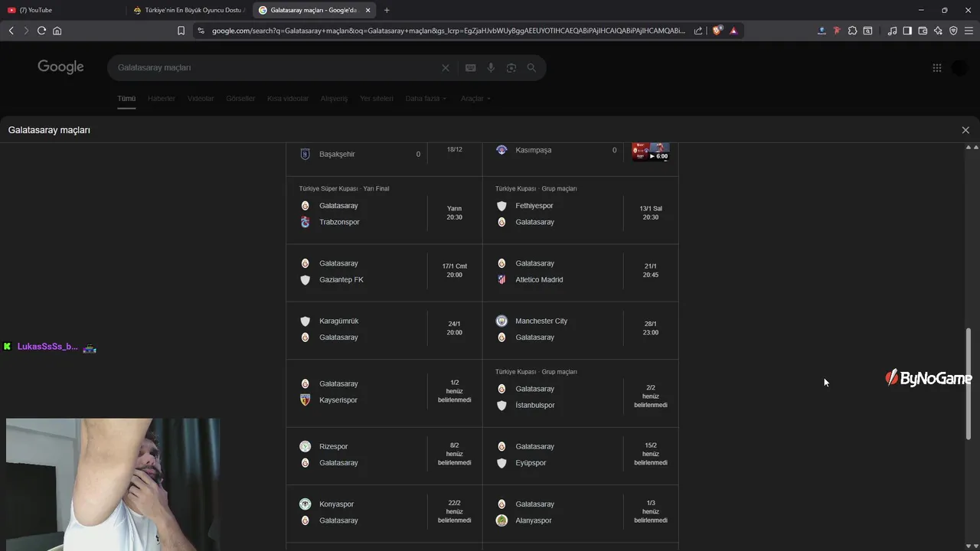This screenshot has height=551, width=980.
Task: Switch to the Yer siteleri tab
Action: (377, 99)
